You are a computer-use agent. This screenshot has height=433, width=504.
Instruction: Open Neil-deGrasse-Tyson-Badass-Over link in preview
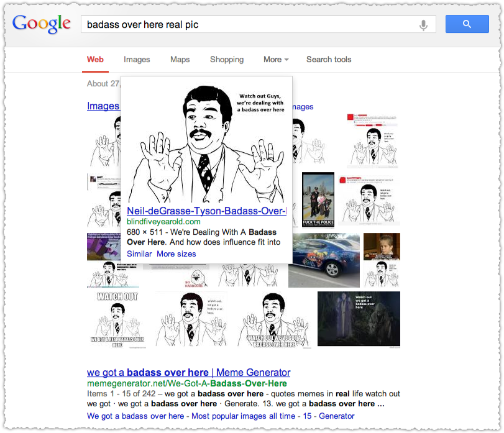pos(206,211)
